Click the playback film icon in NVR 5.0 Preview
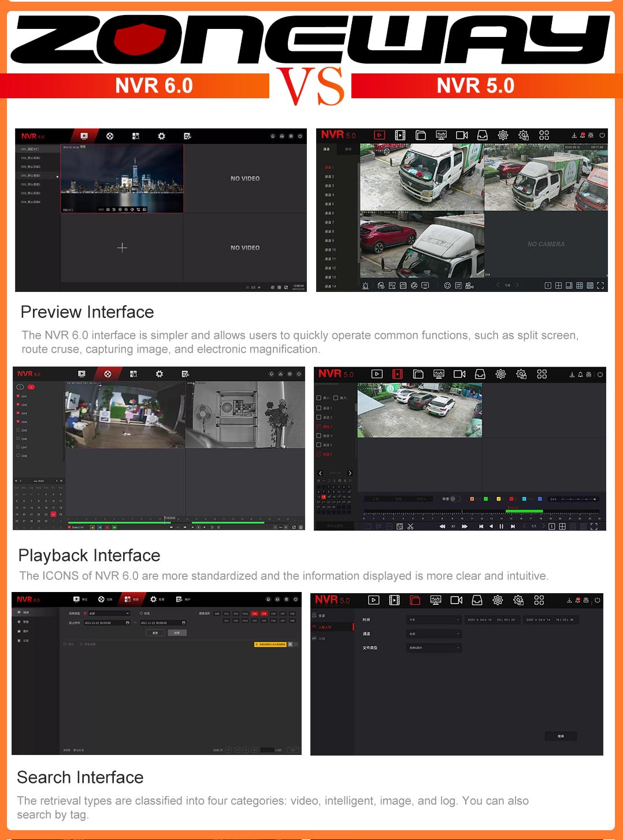Screen dimensions: 623x840 [400, 135]
